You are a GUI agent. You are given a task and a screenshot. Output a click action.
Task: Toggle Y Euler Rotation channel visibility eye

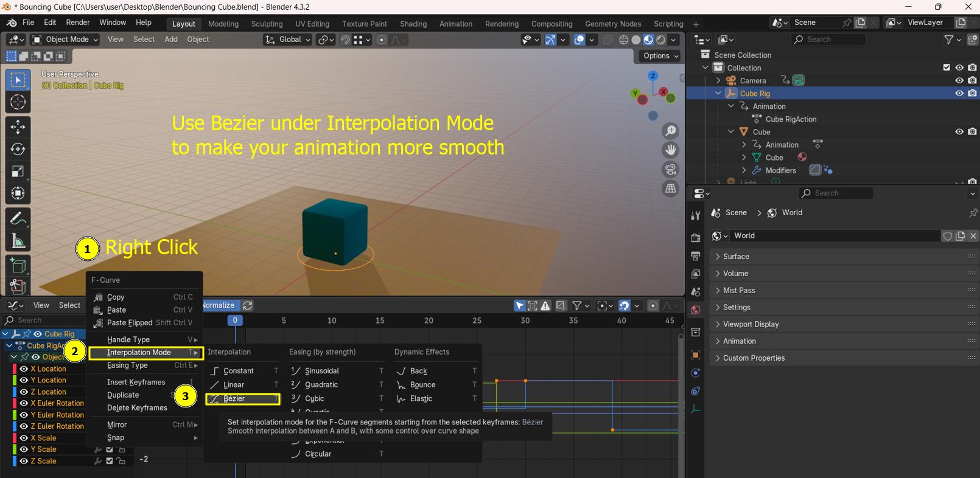coord(24,415)
